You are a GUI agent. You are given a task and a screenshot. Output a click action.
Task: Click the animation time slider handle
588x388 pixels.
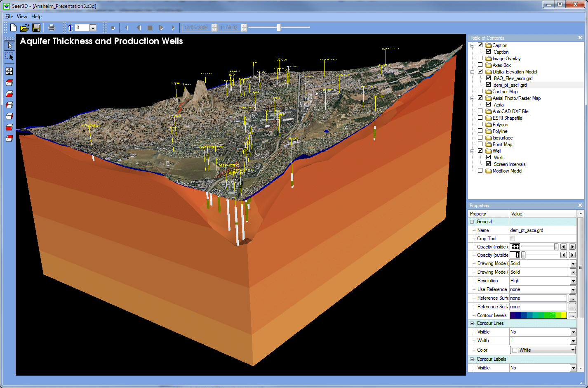coord(279,28)
